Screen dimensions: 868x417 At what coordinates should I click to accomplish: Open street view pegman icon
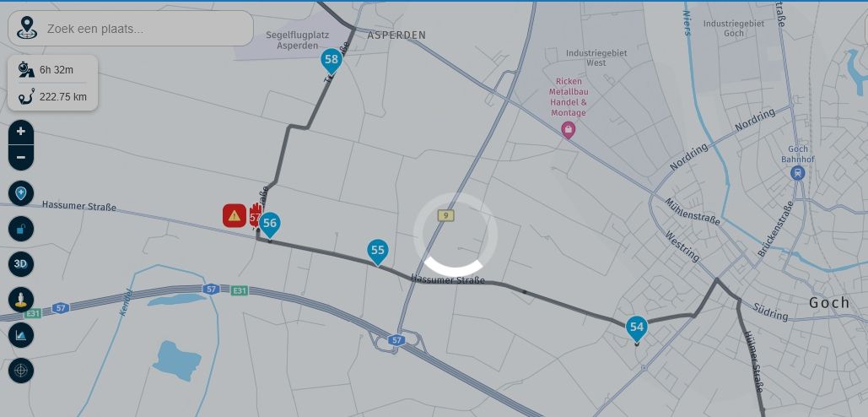[x=21, y=300]
